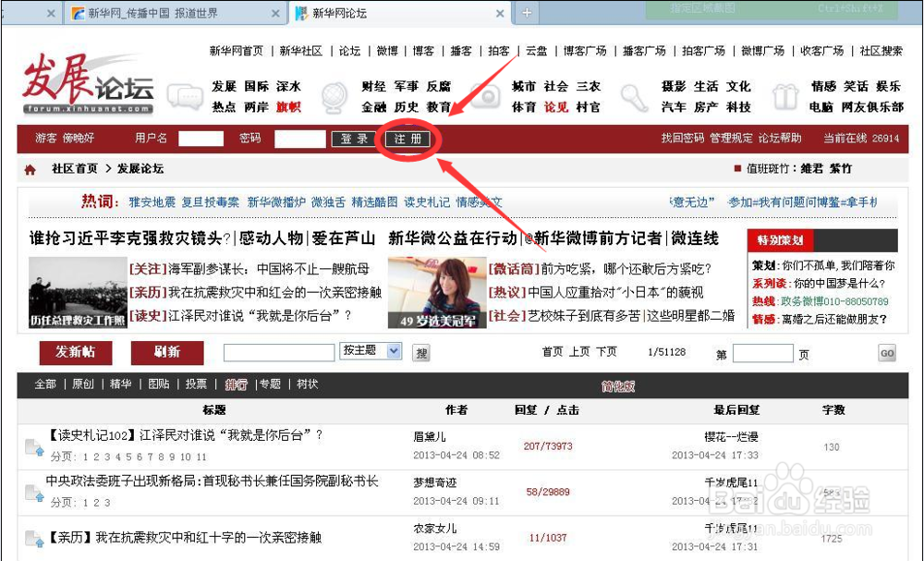This screenshot has height=561, width=924.
Task: Click moderator name 维君
Action: 811,168
